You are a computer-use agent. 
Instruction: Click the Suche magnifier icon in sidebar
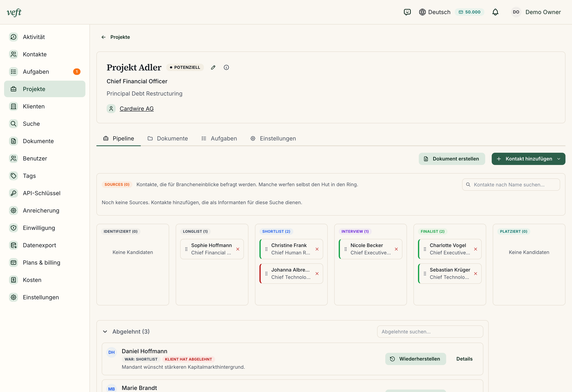pyautogui.click(x=13, y=124)
